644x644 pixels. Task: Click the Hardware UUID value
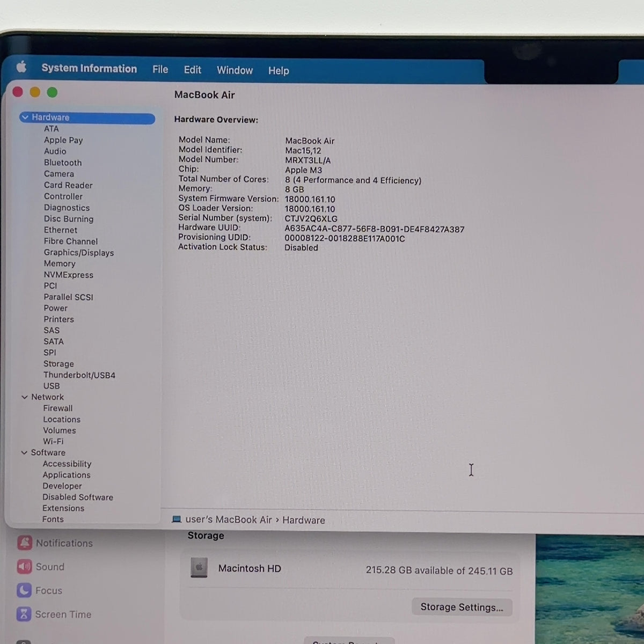point(375,229)
